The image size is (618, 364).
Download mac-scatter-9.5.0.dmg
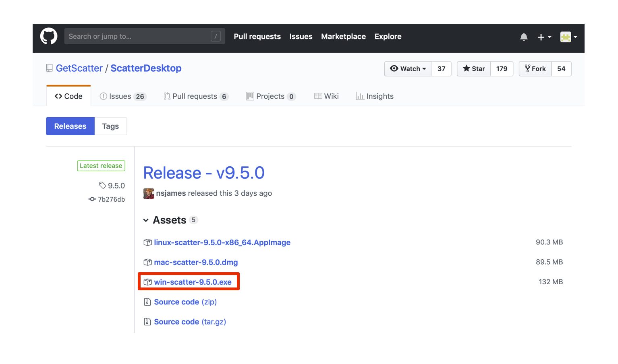[196, 262]
